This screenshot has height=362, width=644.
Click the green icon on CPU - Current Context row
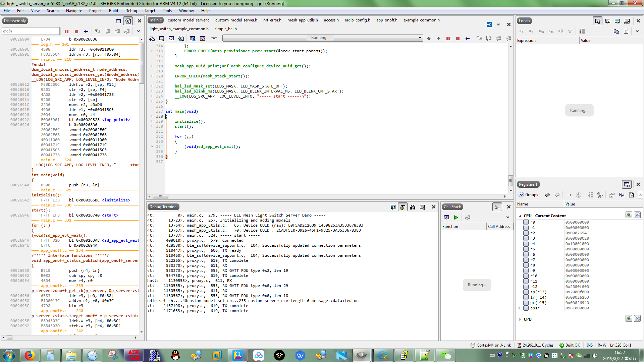point(629,215)
